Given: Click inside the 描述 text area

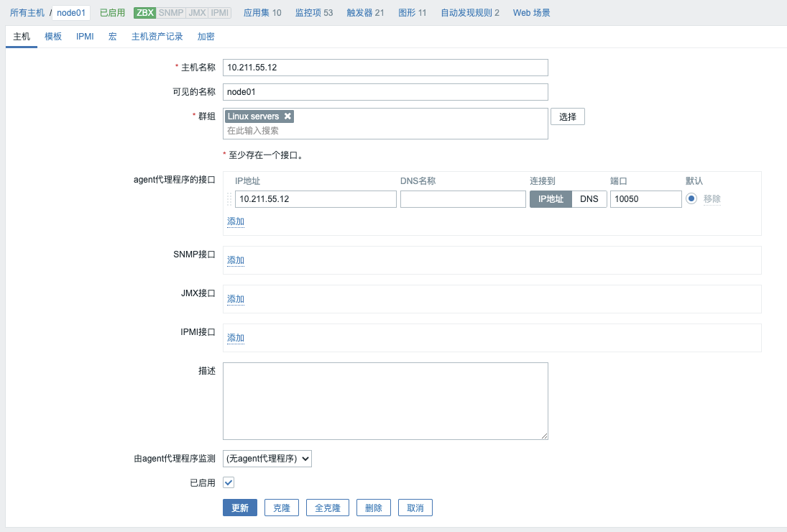Looking at the screenshot, I should coord(385,401).
